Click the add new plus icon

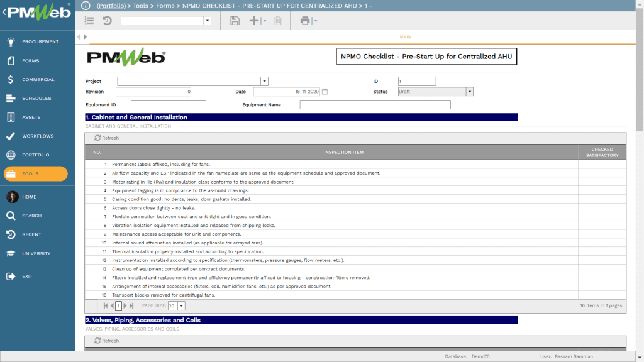[x=254, y=21]
